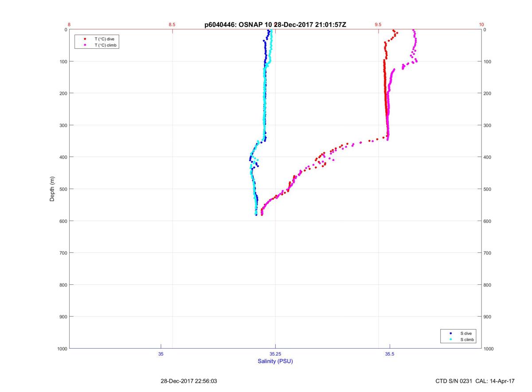The image size is (532, 392).
Task: Click left depth tick label 500
Action: 63,189
